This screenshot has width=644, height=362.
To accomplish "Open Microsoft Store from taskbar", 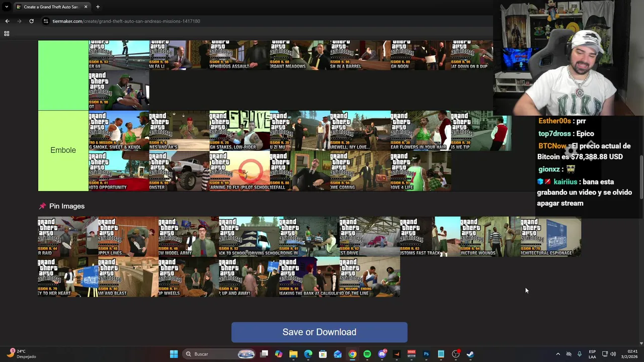I will (x=323, y=354).
